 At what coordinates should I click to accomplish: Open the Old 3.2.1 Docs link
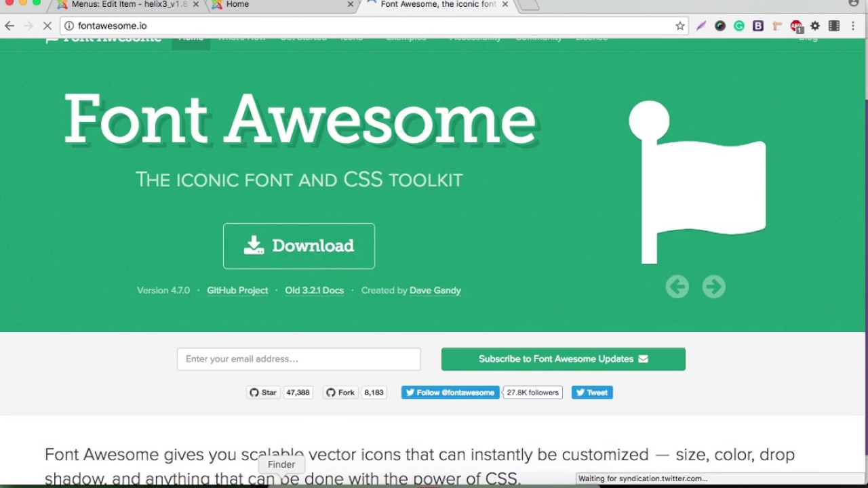(x=314, y=290)
